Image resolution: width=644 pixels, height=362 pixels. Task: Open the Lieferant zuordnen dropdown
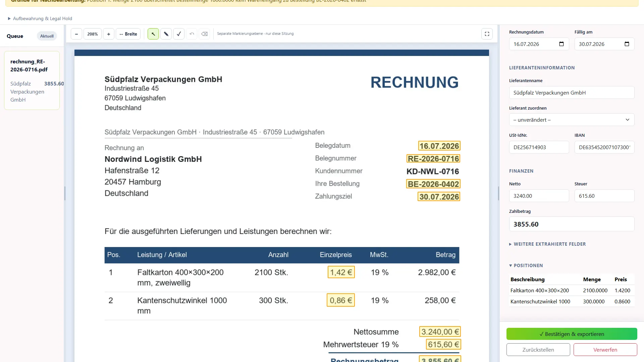coord(572,120)
